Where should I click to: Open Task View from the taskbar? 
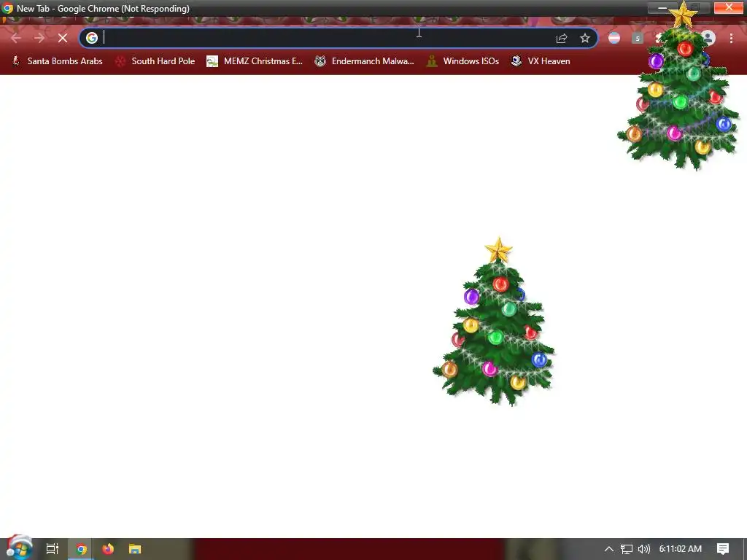click(53, 549)
